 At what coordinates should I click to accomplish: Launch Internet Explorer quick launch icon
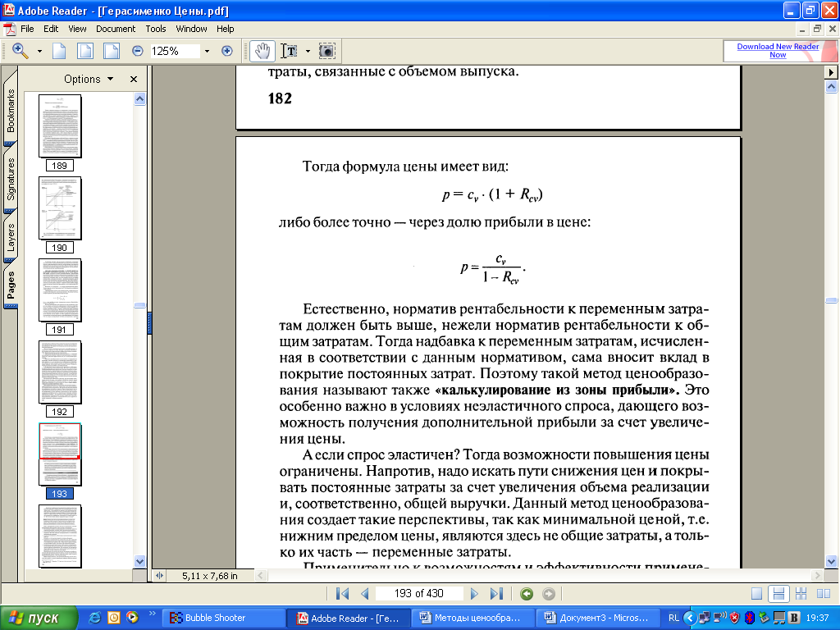(x=95, y=618)
